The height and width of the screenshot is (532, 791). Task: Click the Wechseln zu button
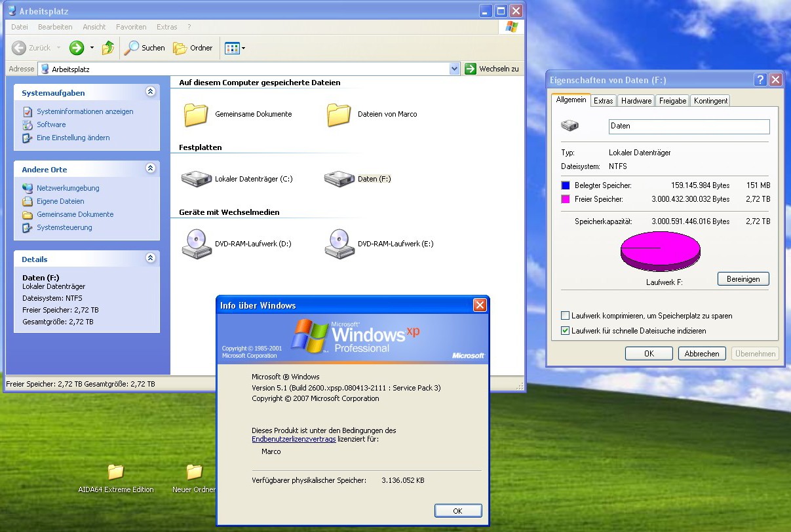[x=492, y=69]
